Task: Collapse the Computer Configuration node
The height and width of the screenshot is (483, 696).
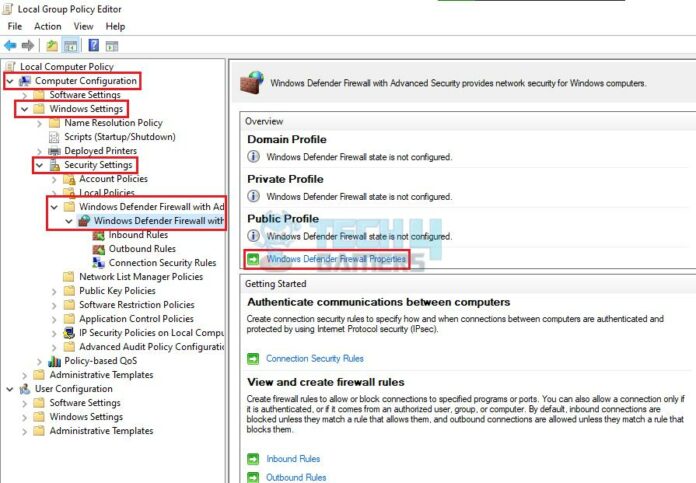Action: 10,81
